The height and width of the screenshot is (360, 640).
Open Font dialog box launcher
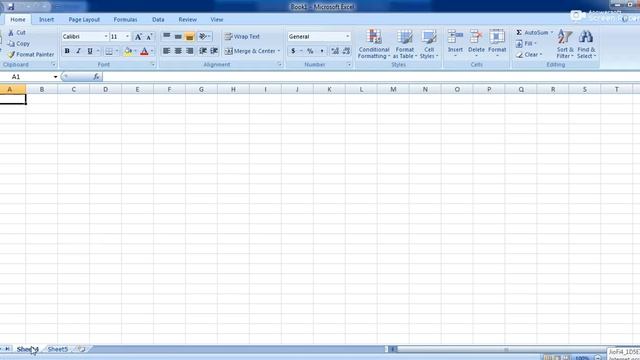(x=153, y=64)
